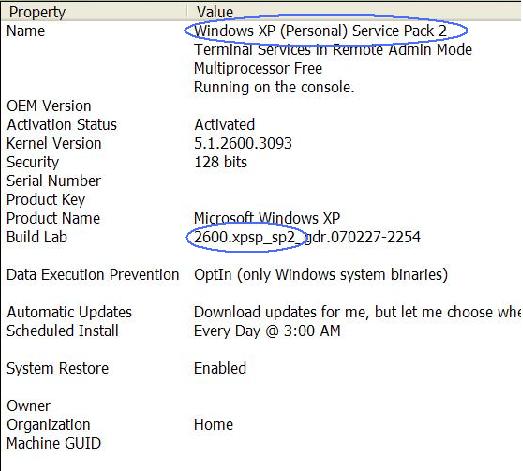
Task: Select the Build Lab value
Action: click(x=307, y=237)
